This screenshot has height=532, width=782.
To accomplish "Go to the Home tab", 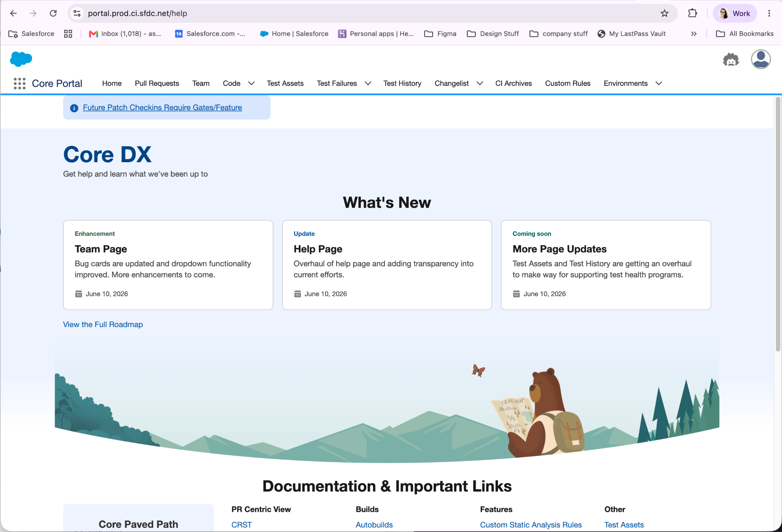I will point(112,83).
